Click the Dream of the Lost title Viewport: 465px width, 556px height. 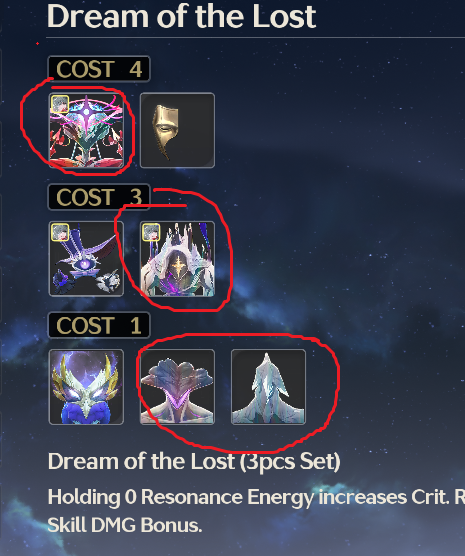pyautogui.click(x=181, y=16)
